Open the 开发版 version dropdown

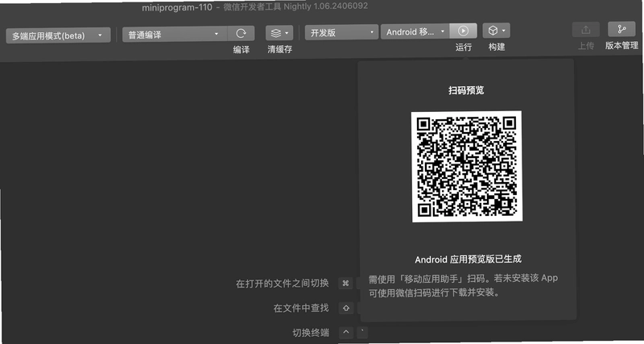pos(341,32)
